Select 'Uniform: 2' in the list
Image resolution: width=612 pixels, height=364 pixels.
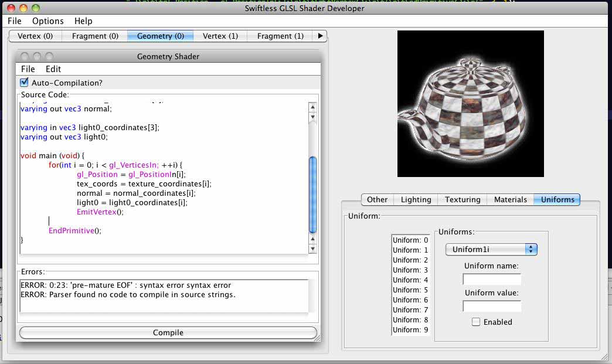(410, 260)
